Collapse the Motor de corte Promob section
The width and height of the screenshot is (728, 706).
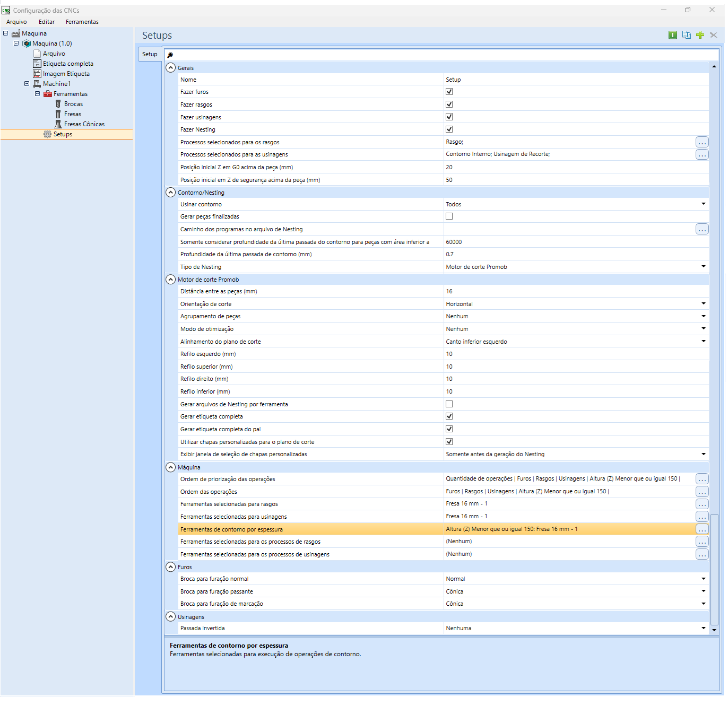click(171, 279)
